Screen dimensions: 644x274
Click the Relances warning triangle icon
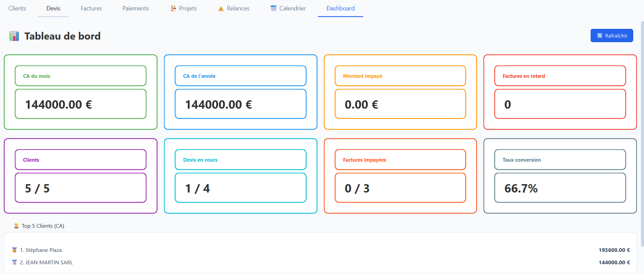(x=221, y=9)
